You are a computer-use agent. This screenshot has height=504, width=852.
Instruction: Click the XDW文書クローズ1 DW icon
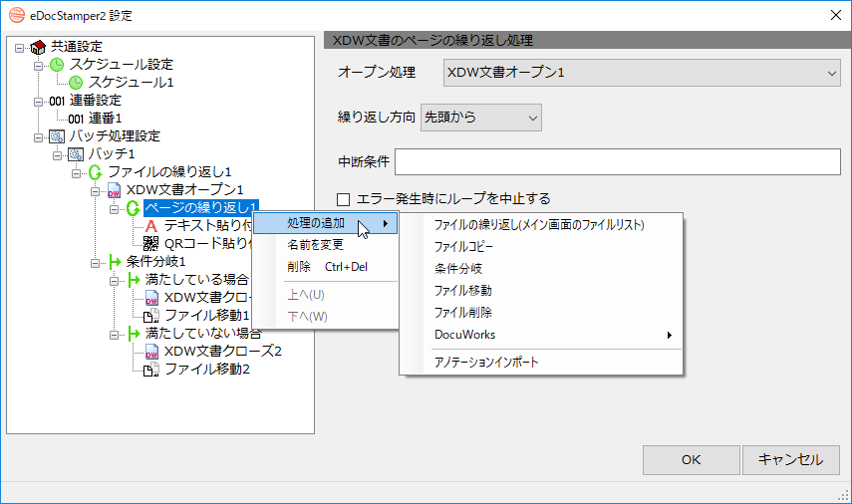click(x=151, y=298)
